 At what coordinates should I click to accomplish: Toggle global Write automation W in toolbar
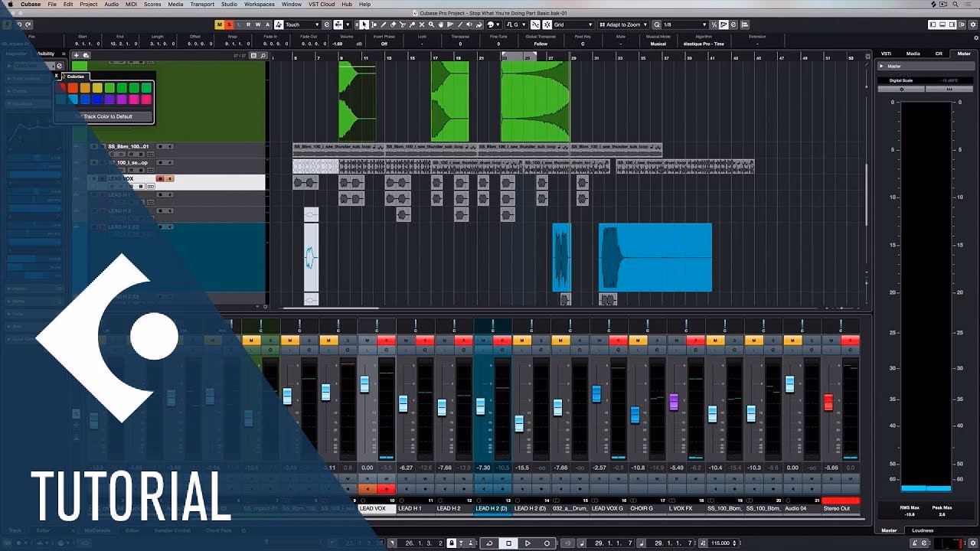257,24
